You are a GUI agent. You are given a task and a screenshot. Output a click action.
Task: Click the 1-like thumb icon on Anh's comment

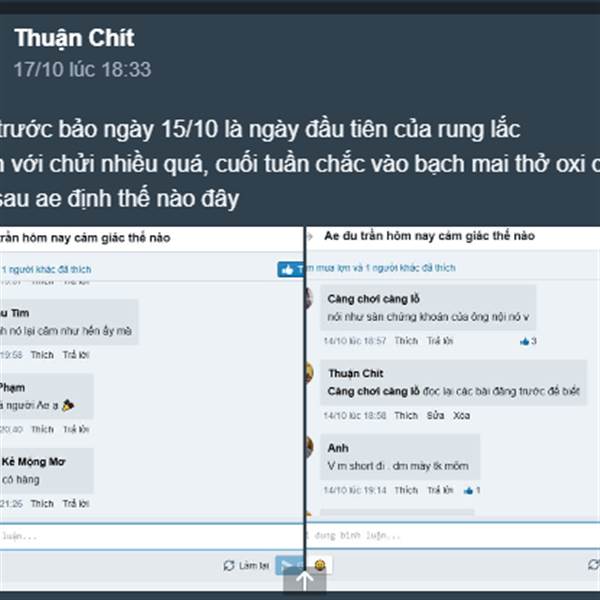(x=468, y=491)
